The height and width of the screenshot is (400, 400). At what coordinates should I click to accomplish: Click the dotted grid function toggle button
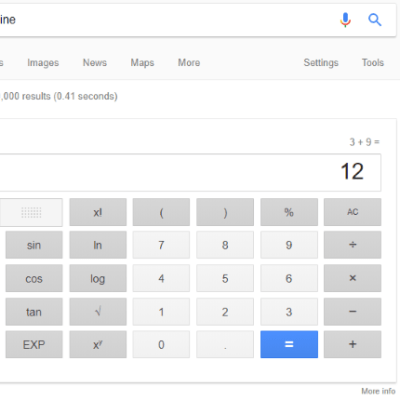[31, 212]
